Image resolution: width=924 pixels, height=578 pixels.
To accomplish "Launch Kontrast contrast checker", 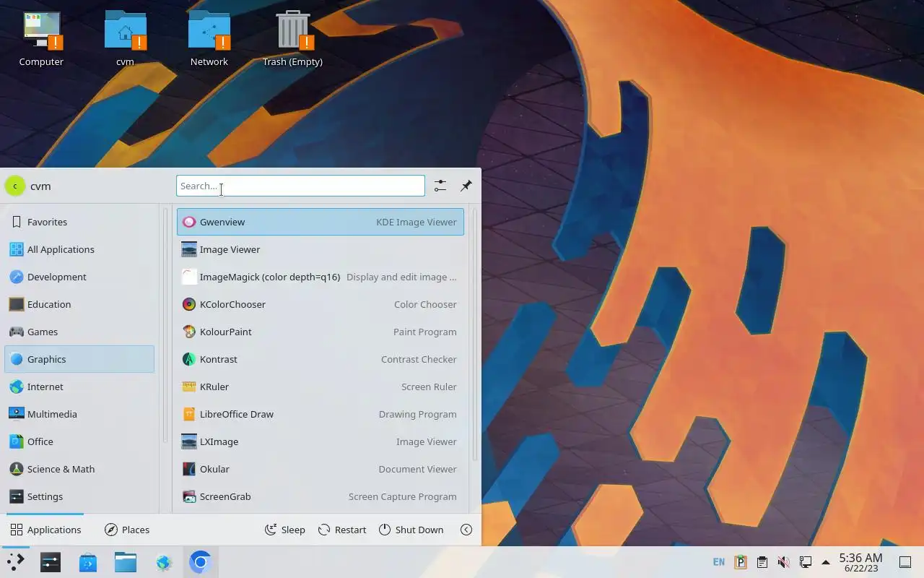I will (320, 359).
